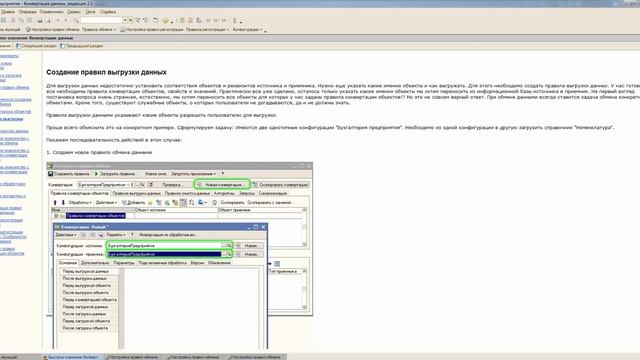Click the 'Предыдущий раздел' page icon
Viewport: 640px width, 360px height.
point(62,46)
